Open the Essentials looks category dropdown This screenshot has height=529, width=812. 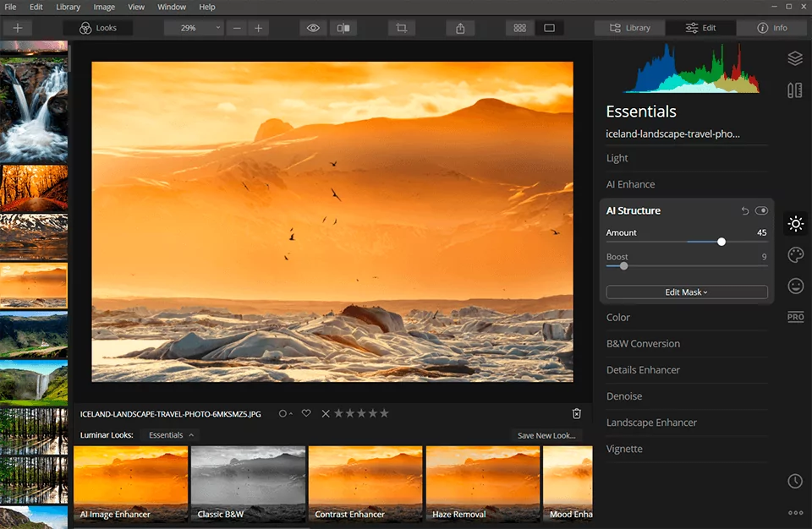170,435
